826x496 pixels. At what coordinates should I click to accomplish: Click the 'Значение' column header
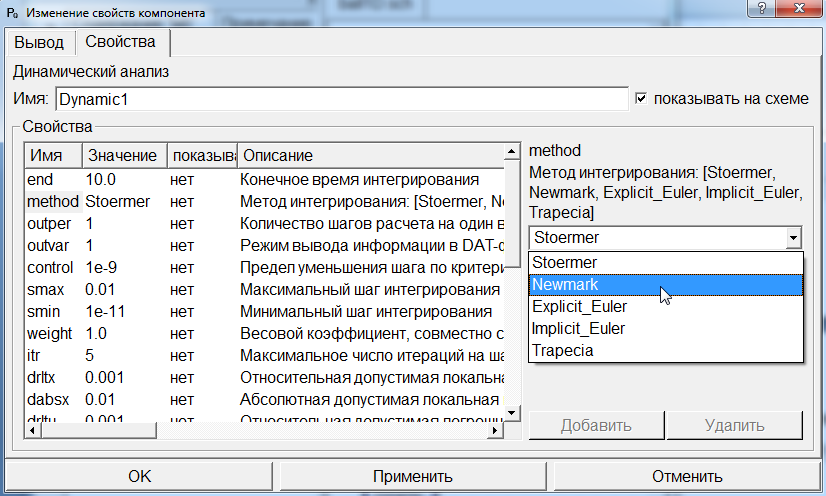pos(122,156)
